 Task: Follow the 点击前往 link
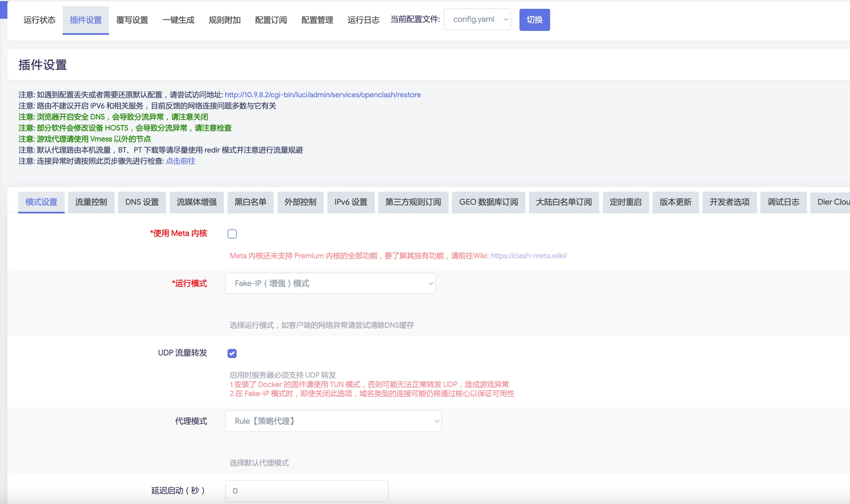180,161
